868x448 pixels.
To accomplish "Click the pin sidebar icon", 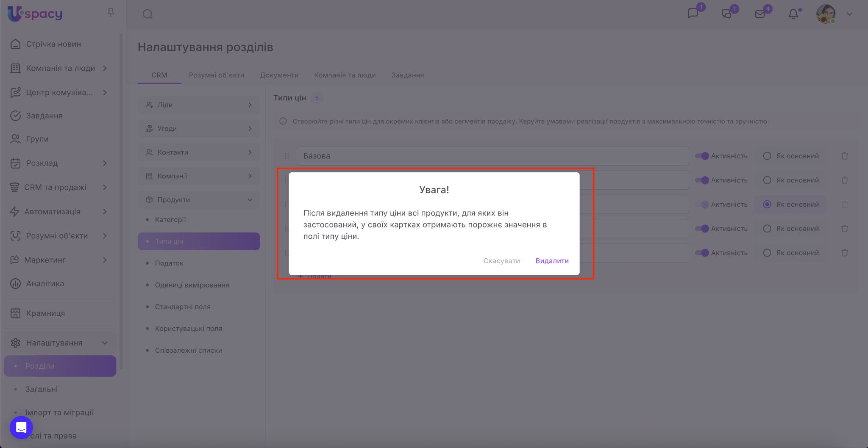I will 111,13.
